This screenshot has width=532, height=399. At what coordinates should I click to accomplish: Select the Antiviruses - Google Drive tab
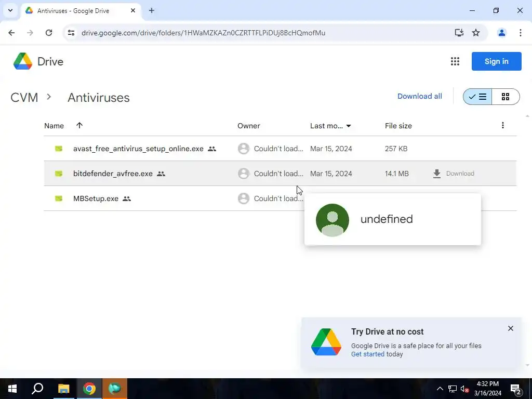click(82, 10)
